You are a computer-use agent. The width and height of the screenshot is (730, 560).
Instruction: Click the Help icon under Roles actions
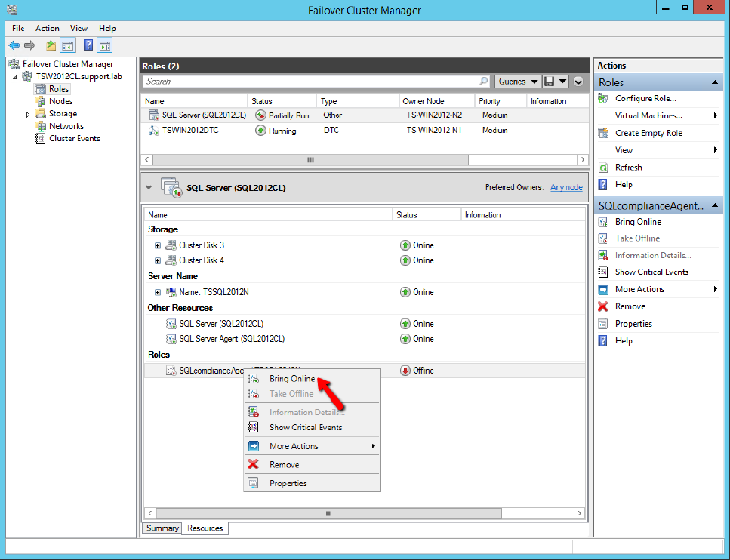603,184
